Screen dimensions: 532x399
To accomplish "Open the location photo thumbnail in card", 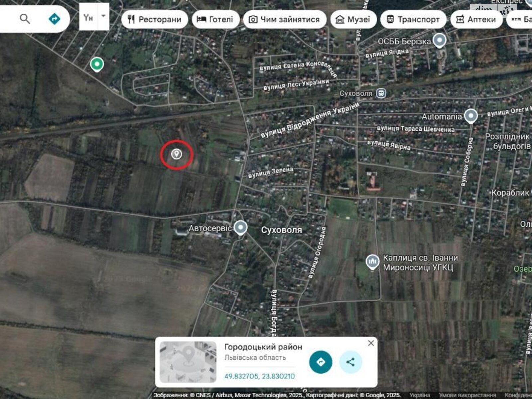I will [188, 362].
